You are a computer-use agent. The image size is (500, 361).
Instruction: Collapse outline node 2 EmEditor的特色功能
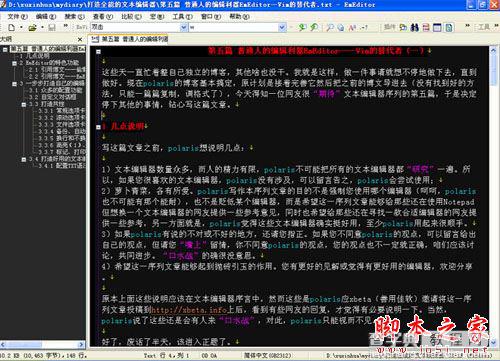click(14, 63)
